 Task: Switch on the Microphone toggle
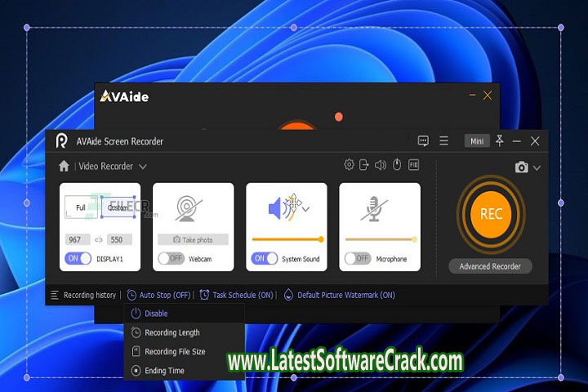(358, 259)
